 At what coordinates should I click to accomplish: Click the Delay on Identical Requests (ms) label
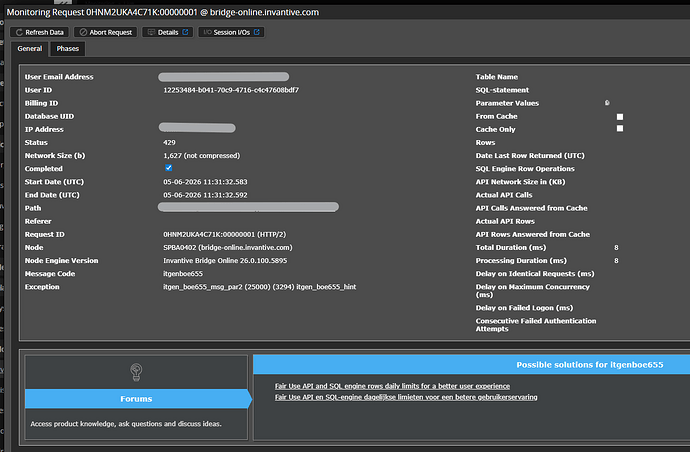535,274
